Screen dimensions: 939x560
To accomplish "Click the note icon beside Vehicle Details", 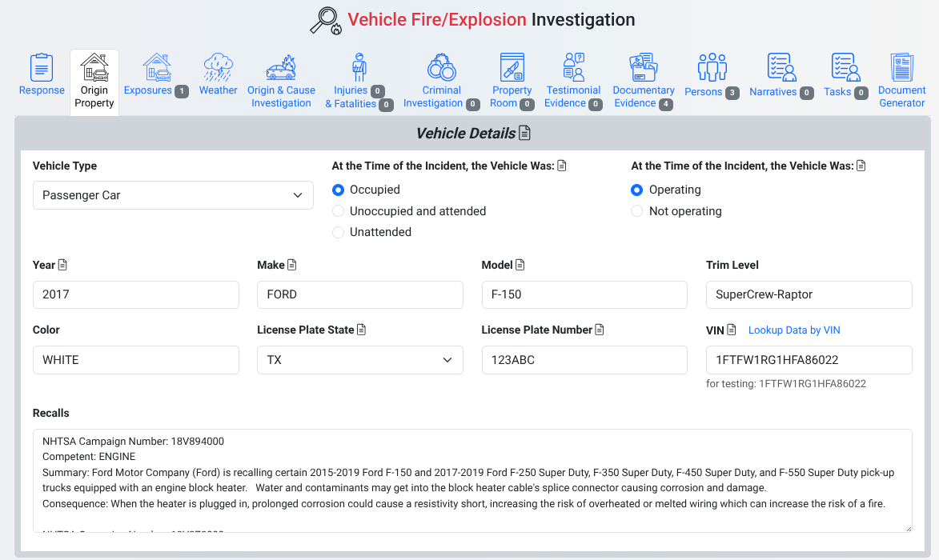I will (x=525, y=133).
